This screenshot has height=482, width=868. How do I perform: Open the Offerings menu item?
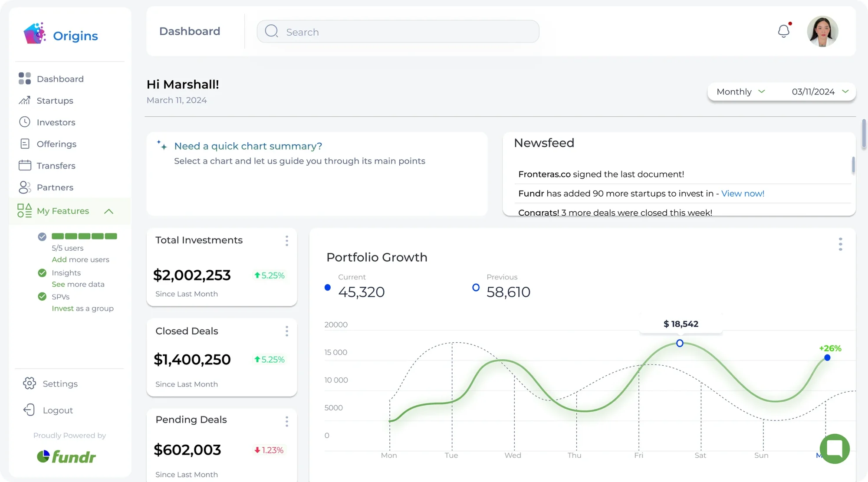[x=57, y=144]
